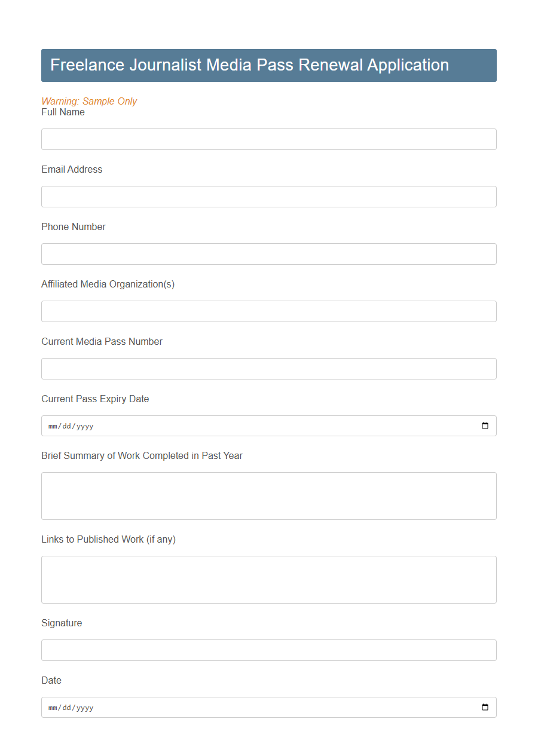Viewport: 538px width, 756px height.
Task: Click the Warning: Sample Only text
Action: (88, 101)
